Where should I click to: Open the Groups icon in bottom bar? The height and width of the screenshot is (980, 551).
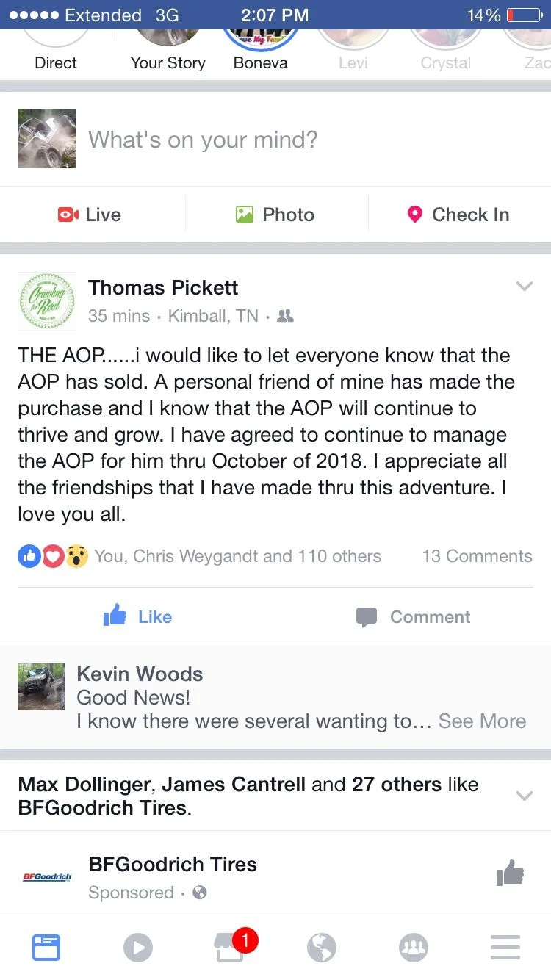[x=414, y=947]
